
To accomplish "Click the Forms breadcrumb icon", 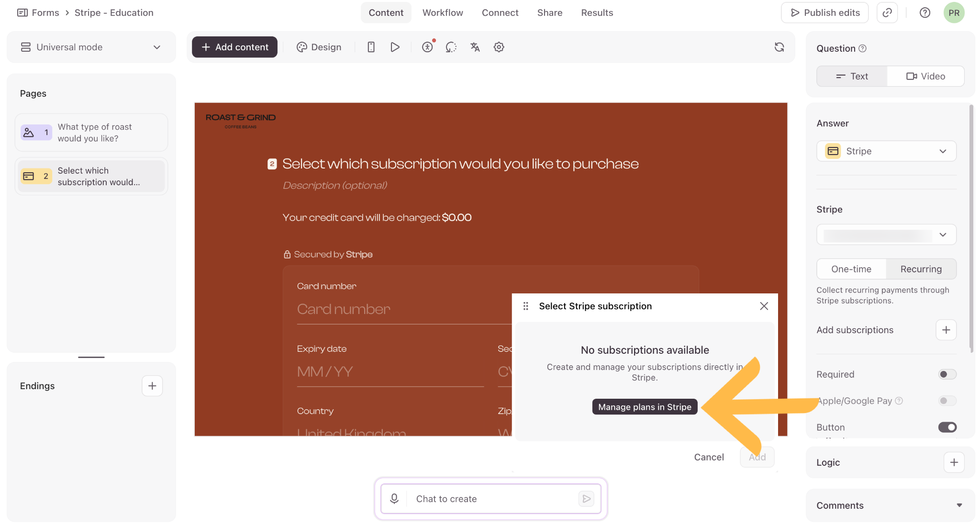I will 22,12.
